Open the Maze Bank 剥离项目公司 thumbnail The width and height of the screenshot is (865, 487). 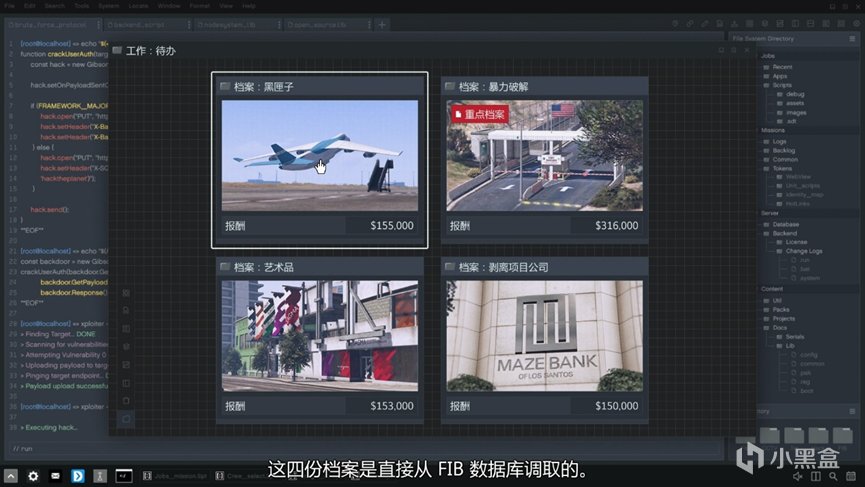coord(544,336)
